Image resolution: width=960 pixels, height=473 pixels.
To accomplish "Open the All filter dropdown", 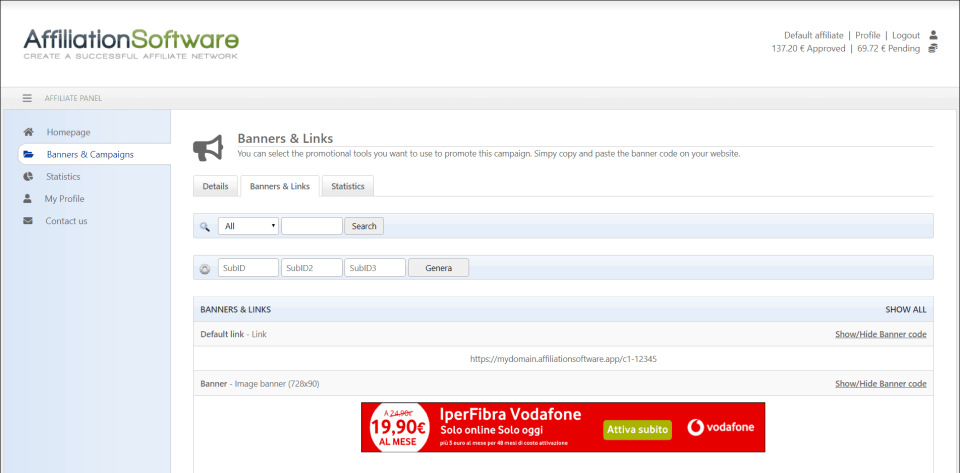I will tap(248, 226).
